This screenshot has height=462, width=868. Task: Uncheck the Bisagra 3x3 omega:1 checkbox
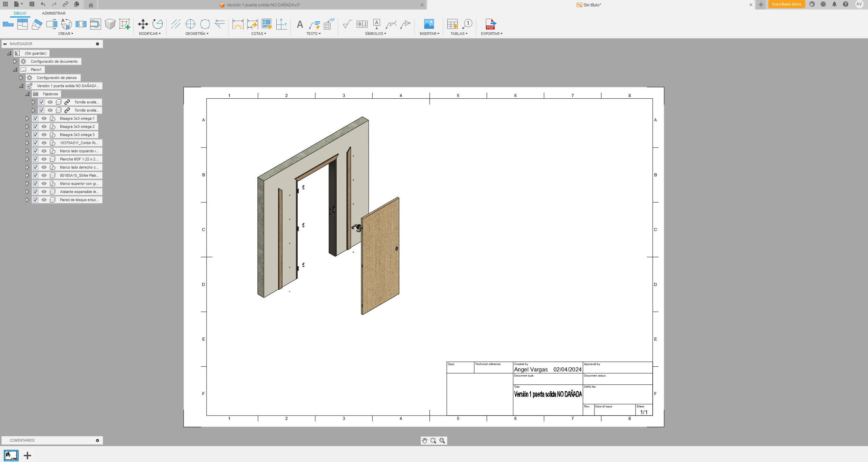click(x=36, y=118)
